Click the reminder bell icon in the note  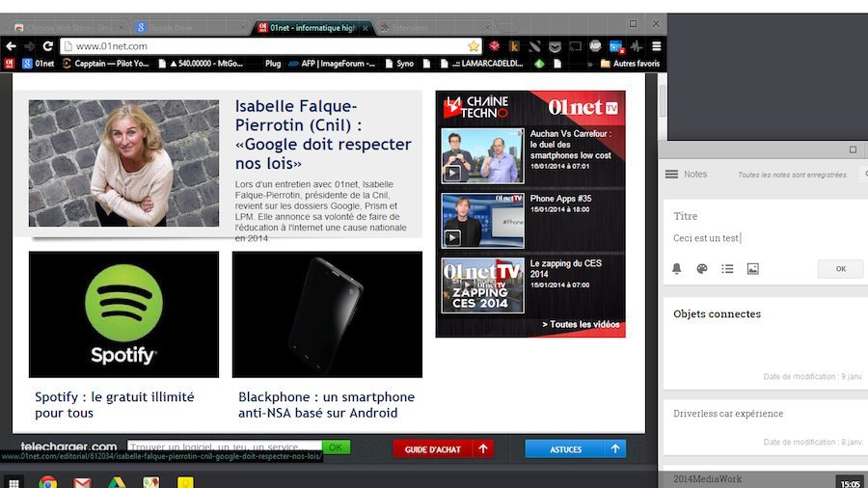677,269
